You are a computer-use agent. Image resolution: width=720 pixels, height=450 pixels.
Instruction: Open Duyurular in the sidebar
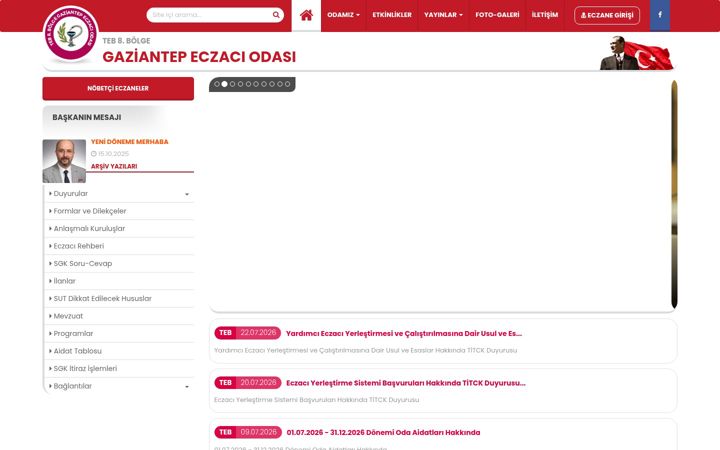[71, 193]
